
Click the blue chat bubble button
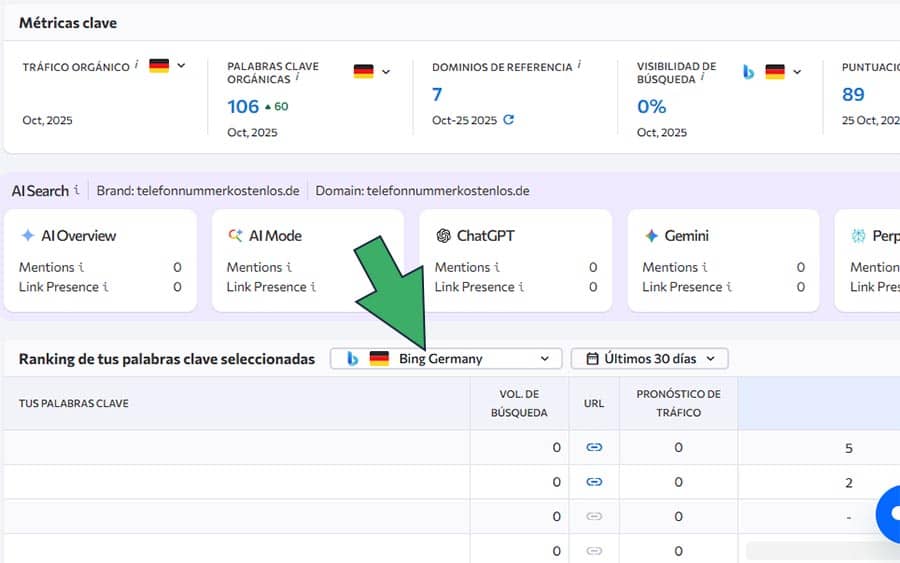[888, 513]
